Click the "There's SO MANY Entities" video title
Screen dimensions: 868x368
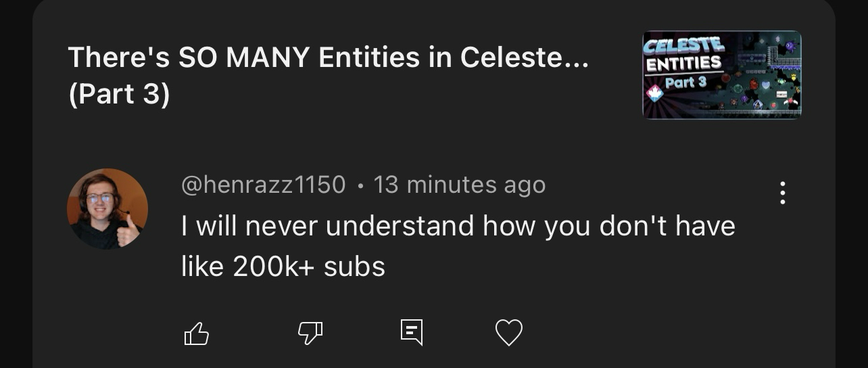328,58
